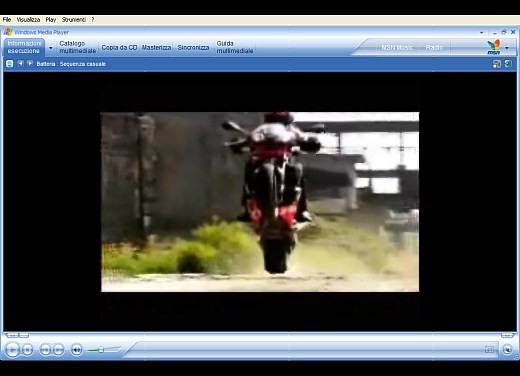The image size is (520, 376).
Task: Click the MSN butterfly logo
Action: point(494,47)
